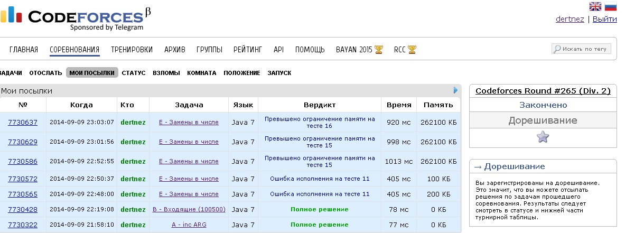The height and width of the screenshot is (233, 644).
Task: Open problem E link in row 7730586
Action: 189,161
